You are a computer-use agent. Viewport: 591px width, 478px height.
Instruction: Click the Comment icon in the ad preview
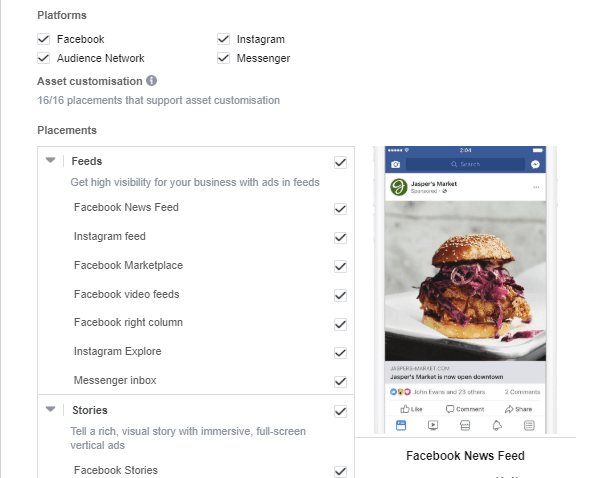click(x=450, y=409)
